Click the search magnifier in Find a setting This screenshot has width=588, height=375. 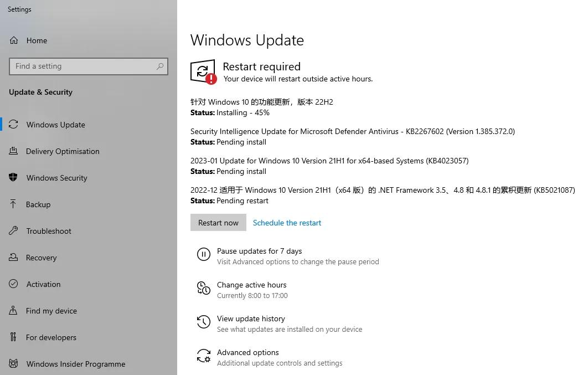point(160,66)
